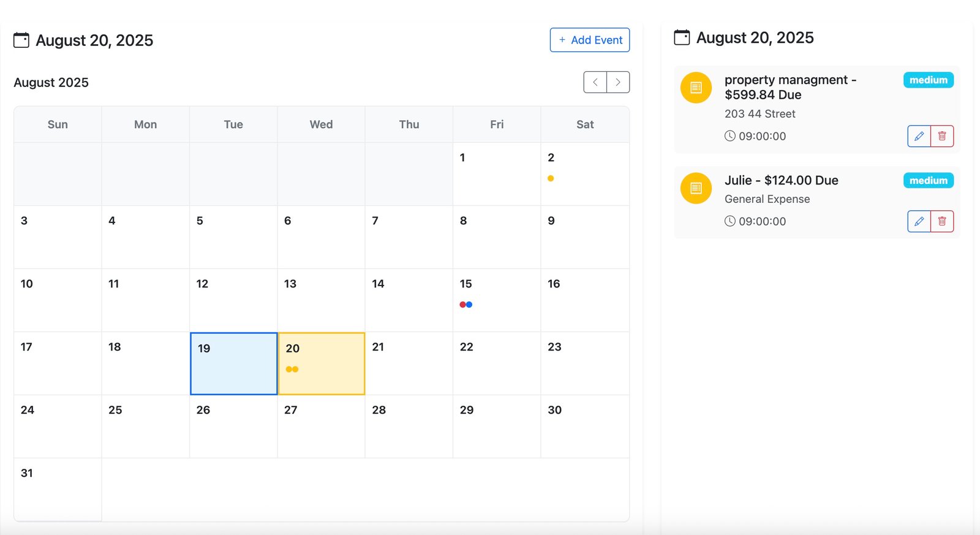Open August 15 with red and blue dots
The image size is (980, 535).
tap(496, 300)
